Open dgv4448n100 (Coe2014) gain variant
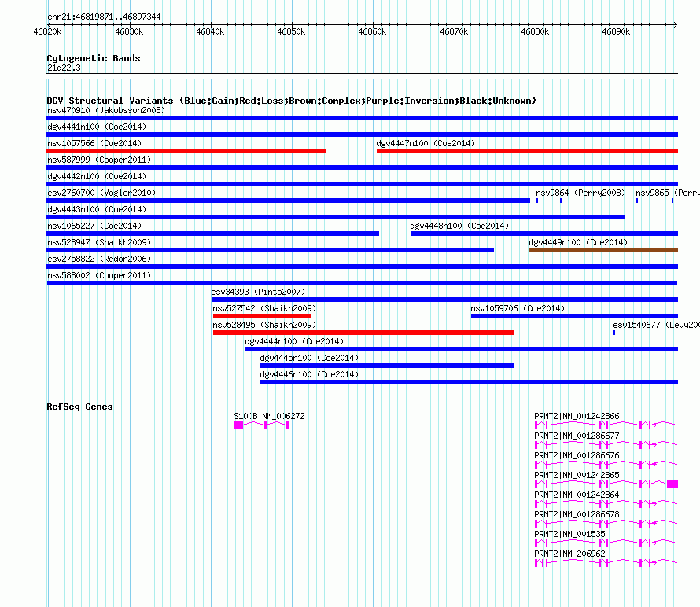Image resolution: width=700 pixels, height=607 pixels. 544,234
